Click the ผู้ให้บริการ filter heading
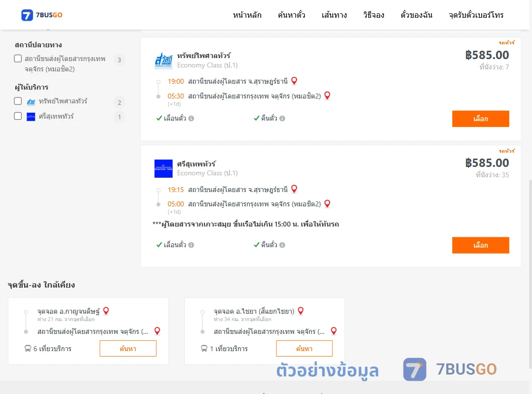 click(x=32, y=87)
